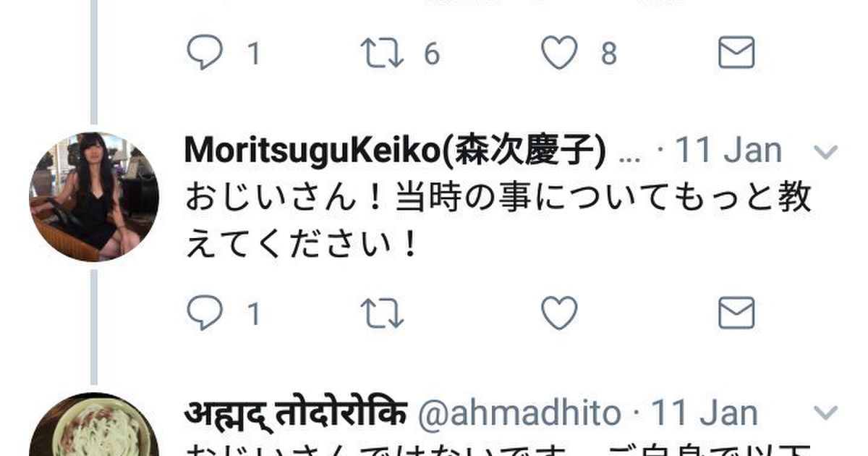This screenshot has width=868, height=456.
Task: View retweet count 6 on top tweet
Action: [x=432, y=54]
